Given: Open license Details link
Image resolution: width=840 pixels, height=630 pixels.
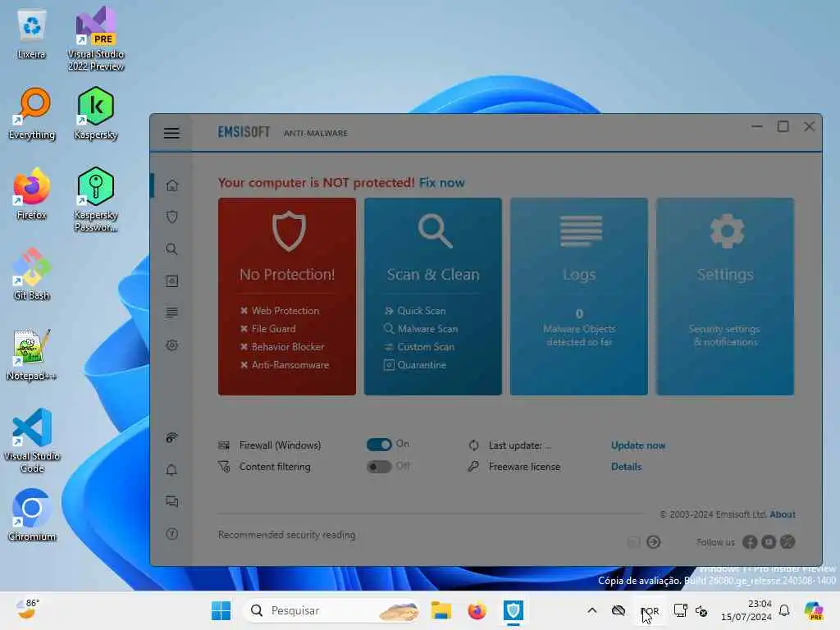Looking at the screenshot, I should [x=626, y=467].
